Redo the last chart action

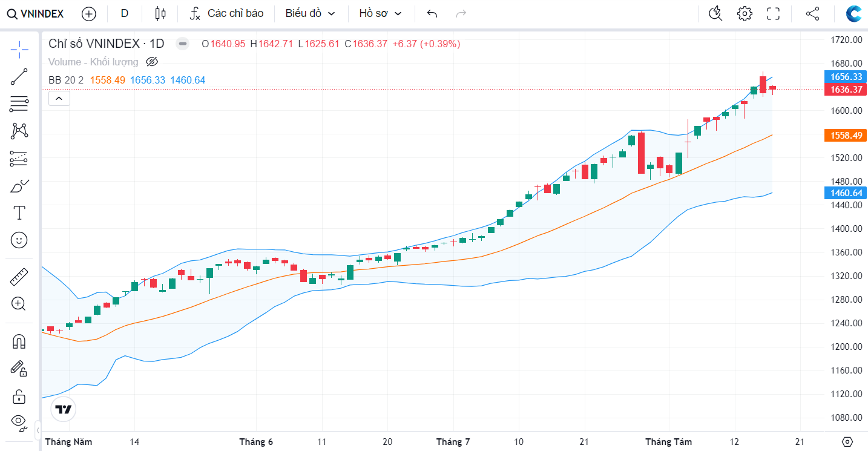coord(461,14)
